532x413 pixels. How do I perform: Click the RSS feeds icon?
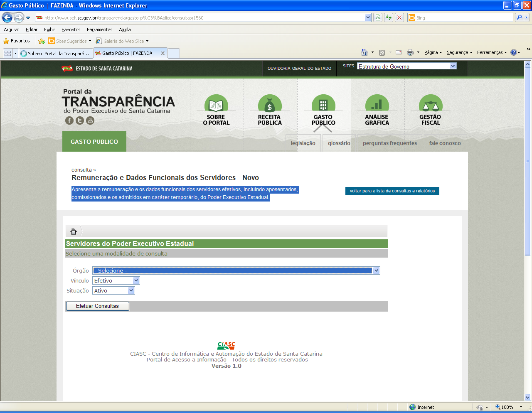(x=382, y=52)
